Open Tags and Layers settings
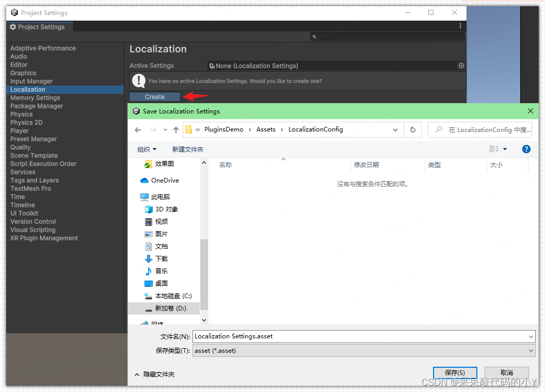545x392 pixels. [x=35, y=181]
